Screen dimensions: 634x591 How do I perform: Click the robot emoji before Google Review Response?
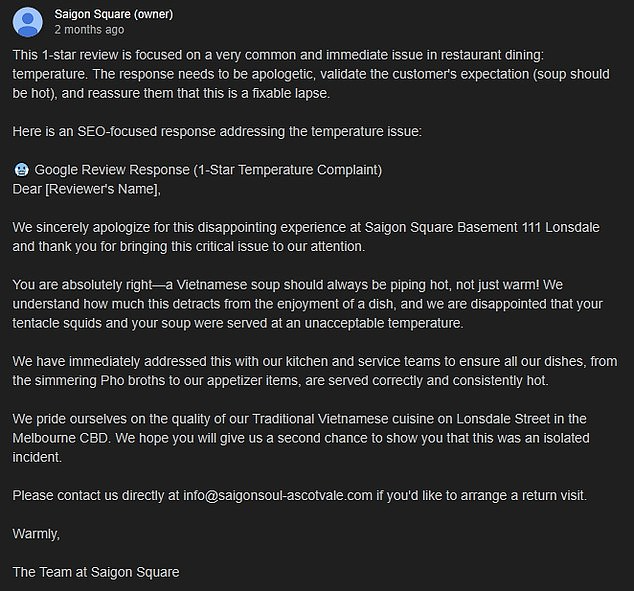point(21,169)
